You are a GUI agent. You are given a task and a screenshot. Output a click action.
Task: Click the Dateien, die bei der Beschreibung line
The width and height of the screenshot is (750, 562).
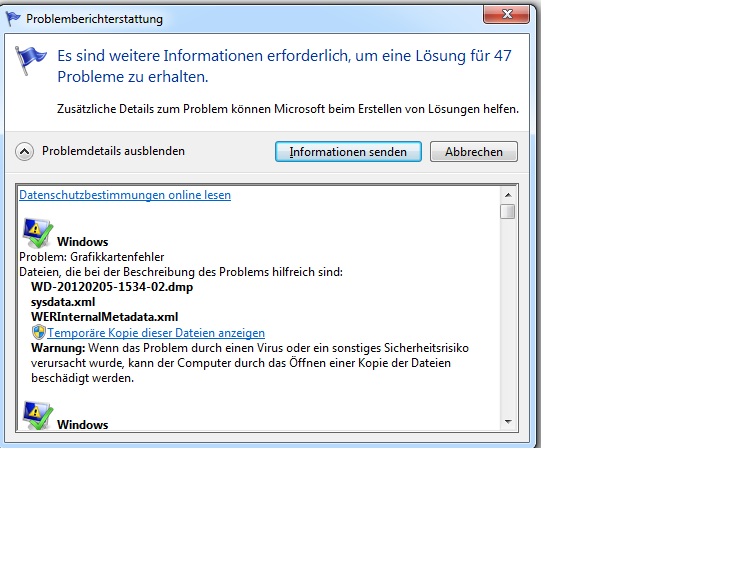coord(181,272)
